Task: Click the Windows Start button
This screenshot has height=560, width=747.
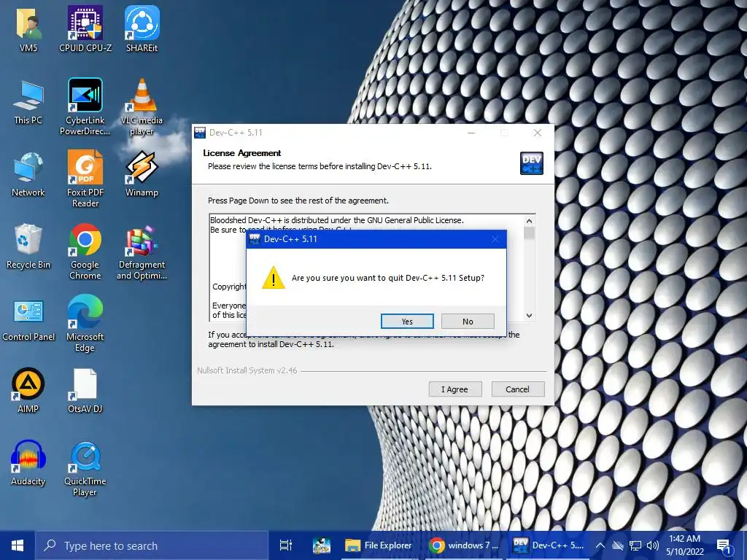Action: point(18,545)
